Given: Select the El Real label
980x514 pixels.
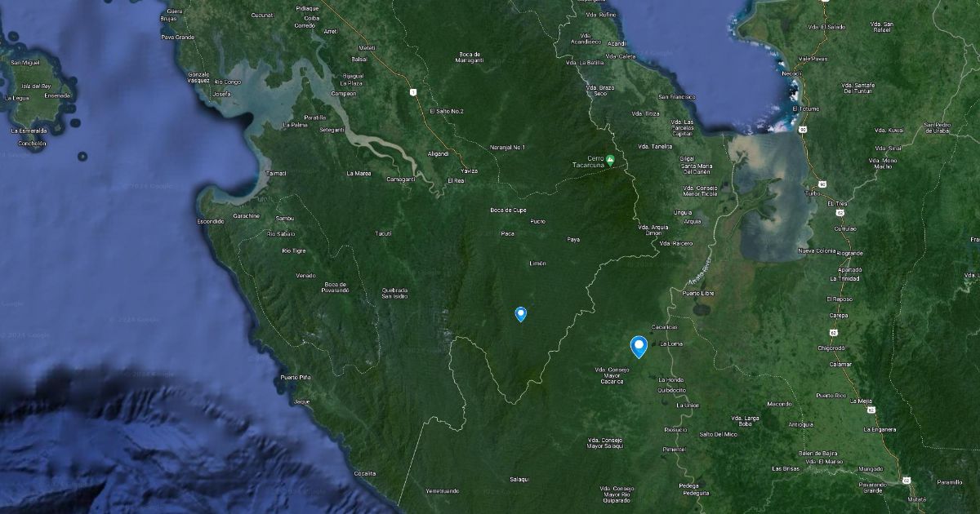Looking at the screenshot, I should 457,179.
